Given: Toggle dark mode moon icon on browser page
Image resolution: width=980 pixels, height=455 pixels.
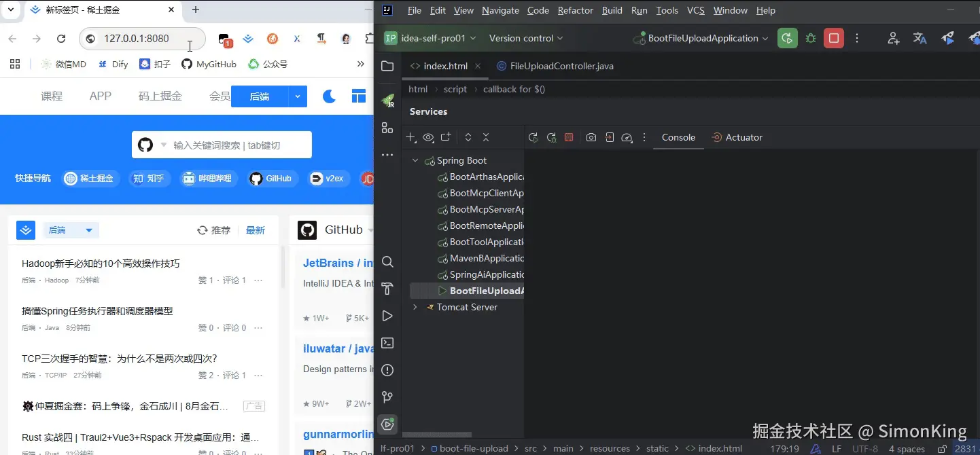Looking at the screenshot, I should click(329, 96).
